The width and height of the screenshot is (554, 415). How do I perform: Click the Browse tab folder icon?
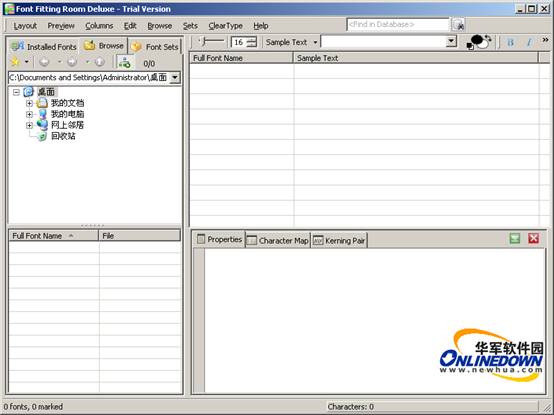pos(90,45)
